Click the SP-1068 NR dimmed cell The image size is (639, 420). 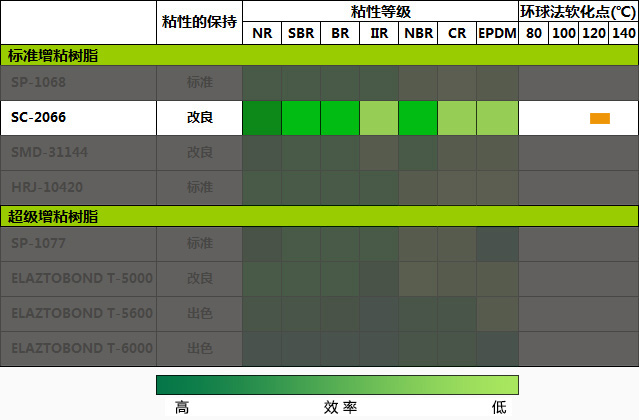(262, 83)
